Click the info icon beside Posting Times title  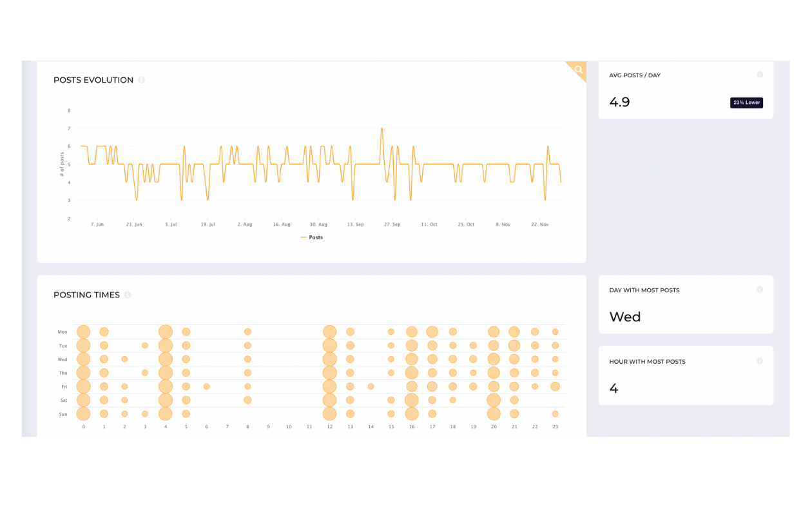[128, 295]
